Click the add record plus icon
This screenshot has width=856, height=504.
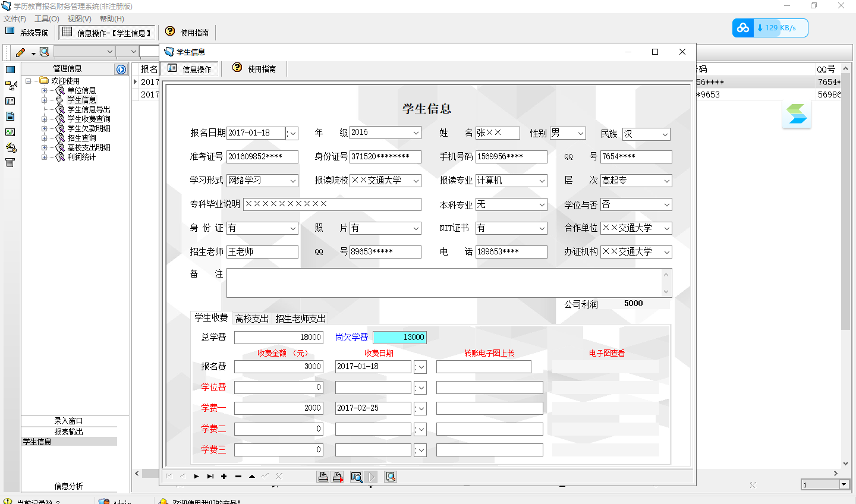click(224, 477)
